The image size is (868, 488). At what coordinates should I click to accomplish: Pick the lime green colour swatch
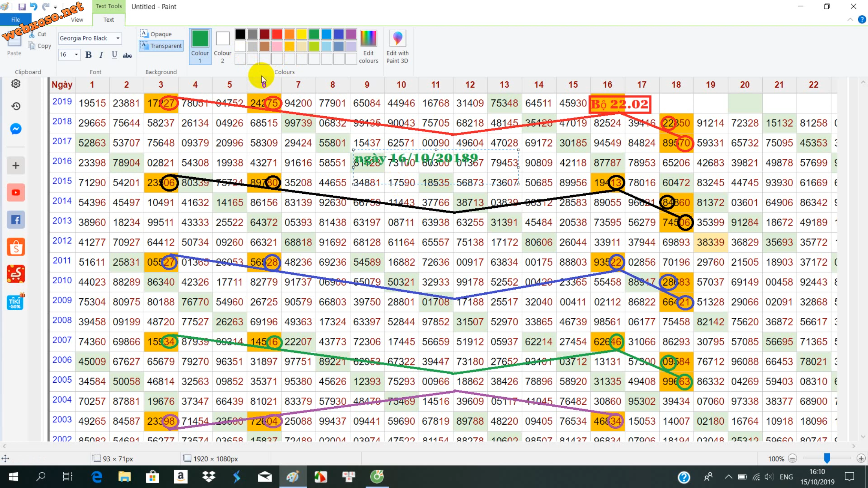pos(314,46)
